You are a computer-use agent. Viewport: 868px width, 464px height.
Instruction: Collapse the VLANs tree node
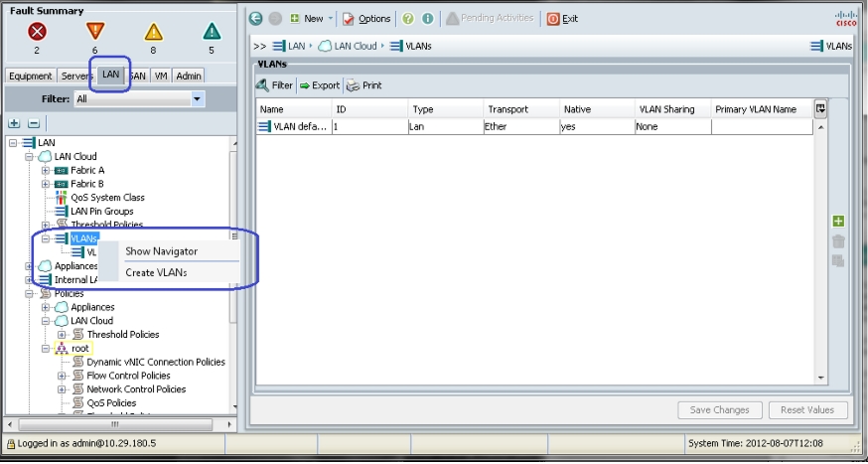click(46, 238)
